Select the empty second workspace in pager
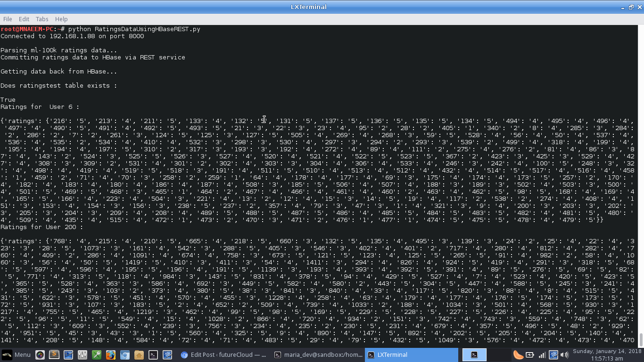 (x=499, y=355)
